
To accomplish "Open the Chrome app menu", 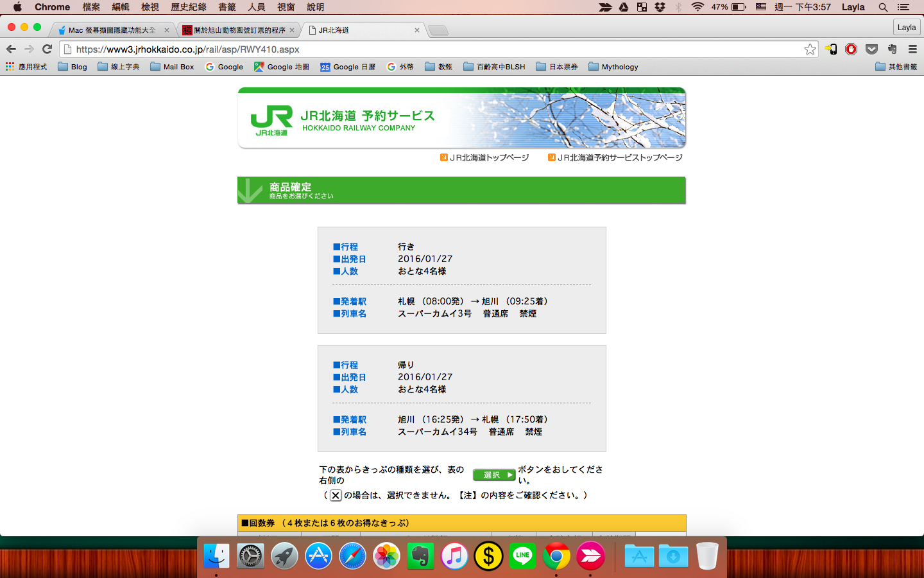I will point(52,7).
